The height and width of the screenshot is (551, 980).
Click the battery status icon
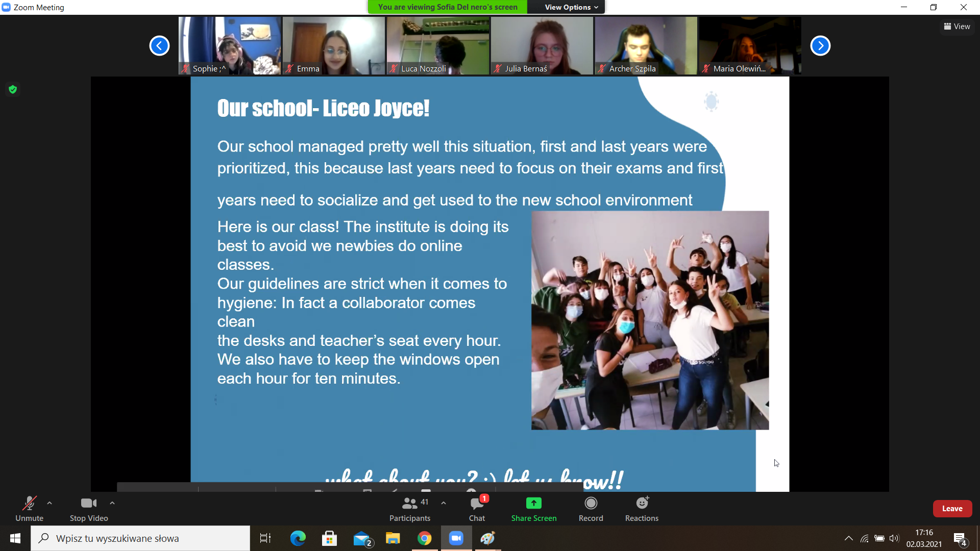879,538
